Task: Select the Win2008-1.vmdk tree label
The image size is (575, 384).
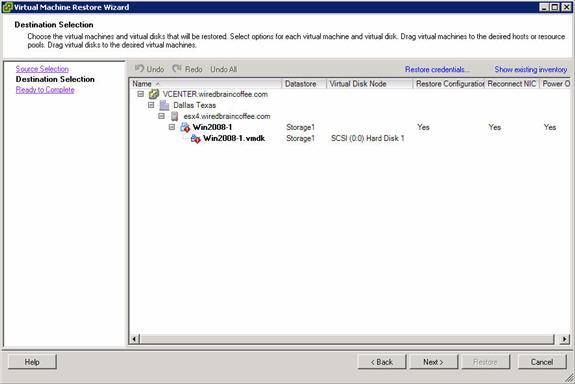Action: pos(234,138)
